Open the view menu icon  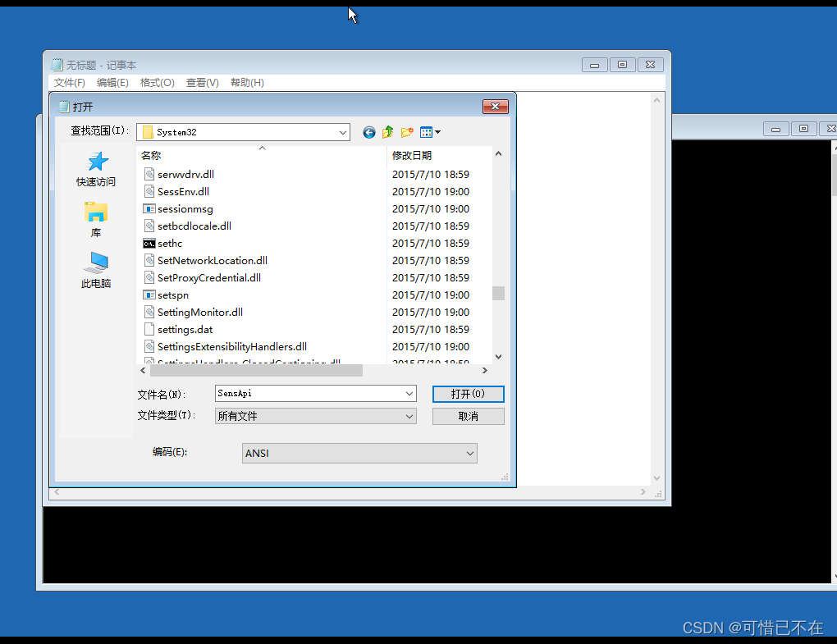click(x=430, y=132)
